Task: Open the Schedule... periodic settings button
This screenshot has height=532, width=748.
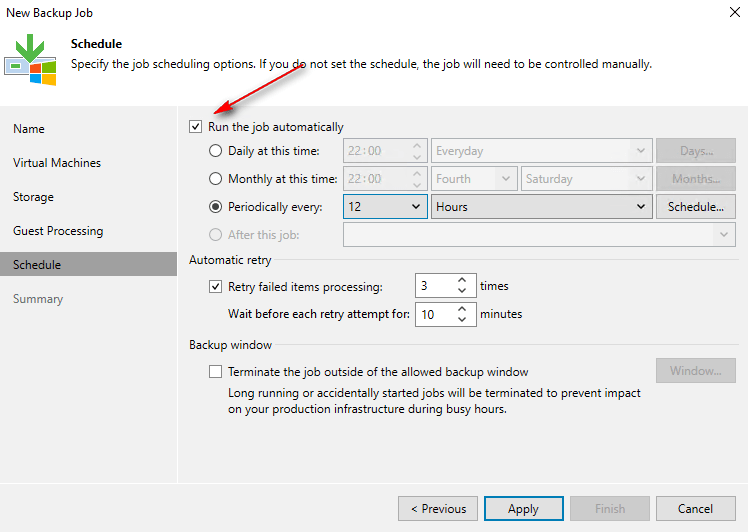Action: pos(695,207)
